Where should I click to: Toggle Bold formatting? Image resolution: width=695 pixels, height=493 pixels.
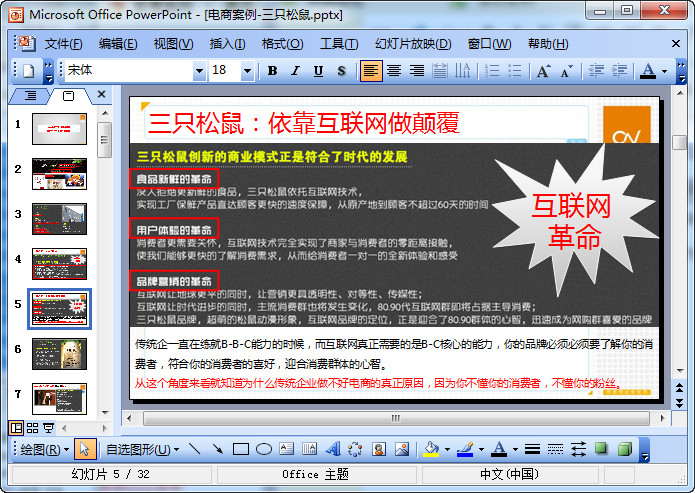coord(273,71)
